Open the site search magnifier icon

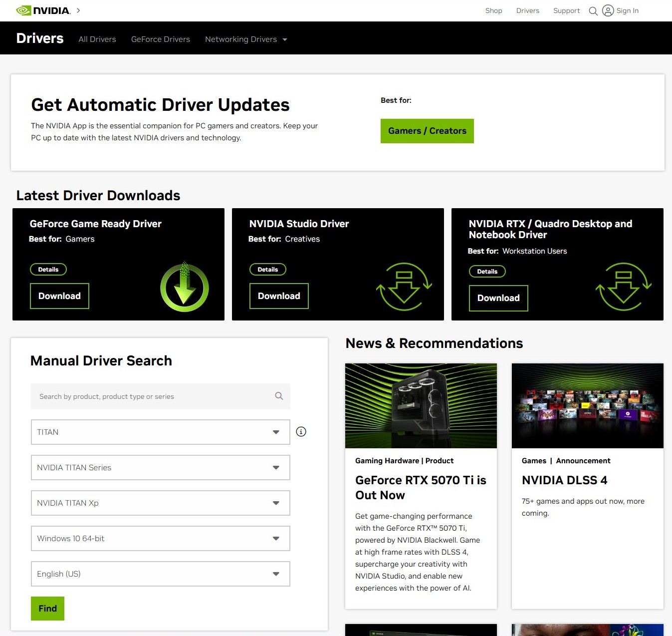click(x=593, y=11)
